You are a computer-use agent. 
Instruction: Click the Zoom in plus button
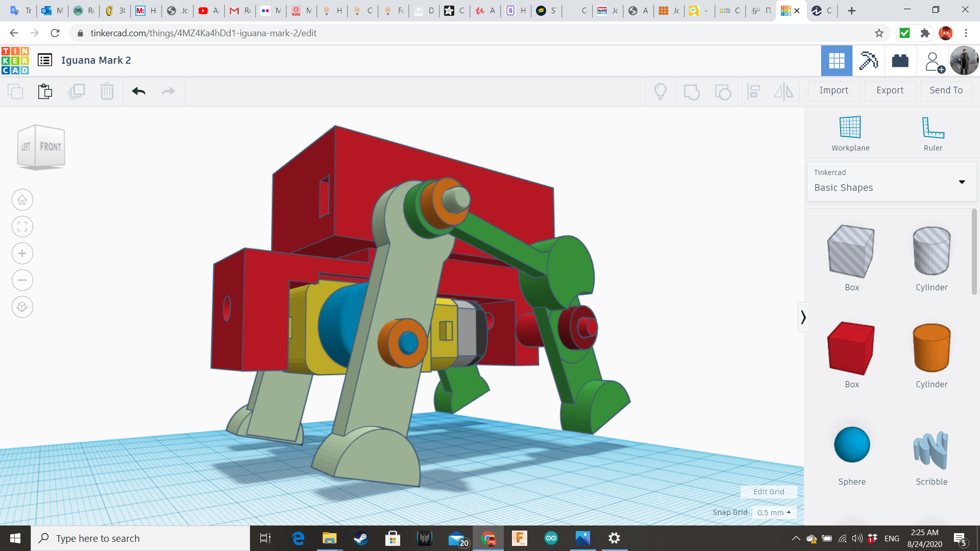[x=22, y=254]
